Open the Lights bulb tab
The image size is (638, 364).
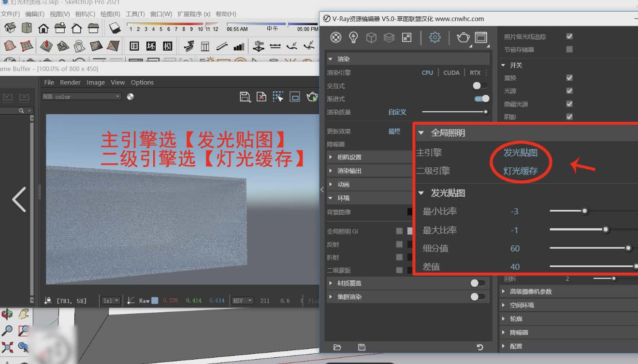pos(353,38)
